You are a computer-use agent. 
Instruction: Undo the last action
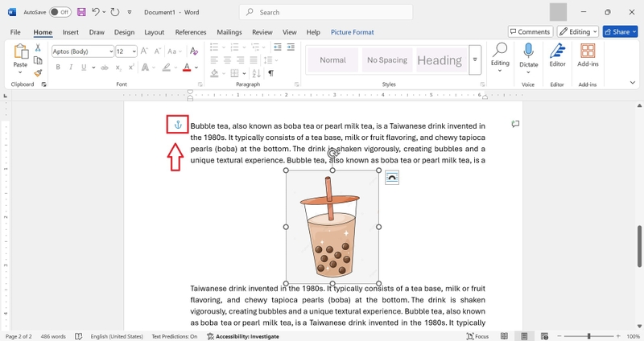96,12
